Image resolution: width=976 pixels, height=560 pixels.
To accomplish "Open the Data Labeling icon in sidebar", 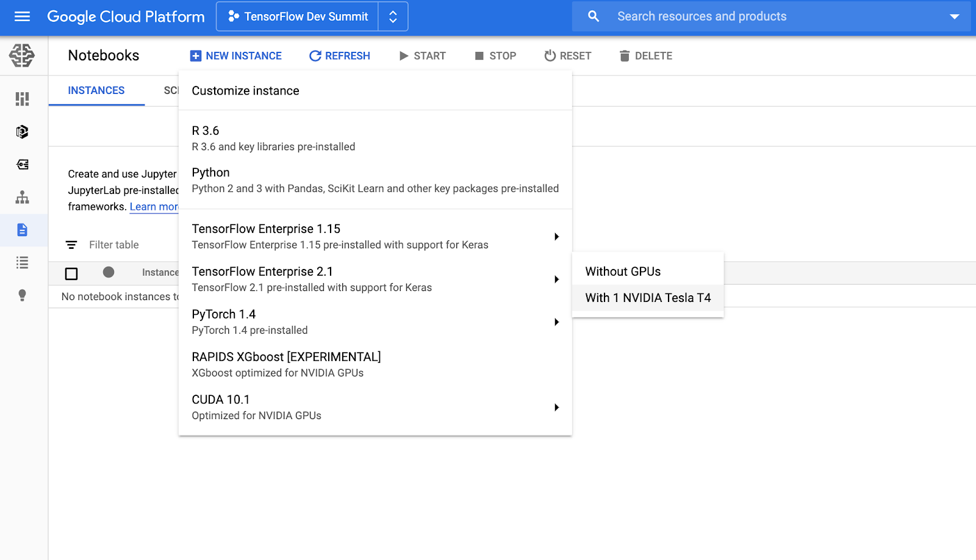I will coord(23,165).
